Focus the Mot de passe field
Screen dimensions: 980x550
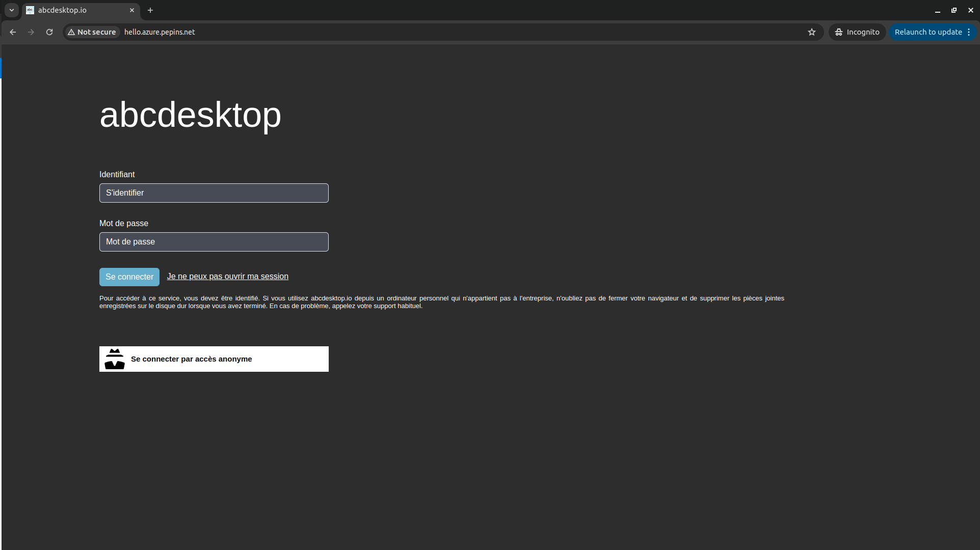point(214,241)
